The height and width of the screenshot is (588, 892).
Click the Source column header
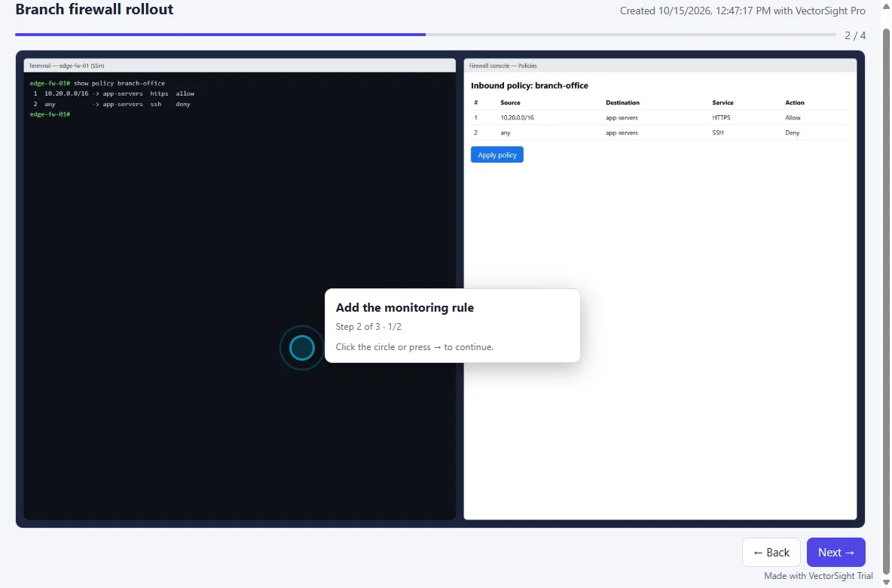click(x=510, y=103)
